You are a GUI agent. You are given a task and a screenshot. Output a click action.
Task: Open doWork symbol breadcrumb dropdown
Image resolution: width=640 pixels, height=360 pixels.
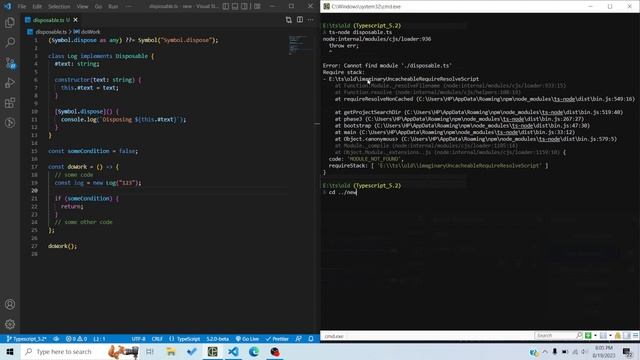(87, 32)
